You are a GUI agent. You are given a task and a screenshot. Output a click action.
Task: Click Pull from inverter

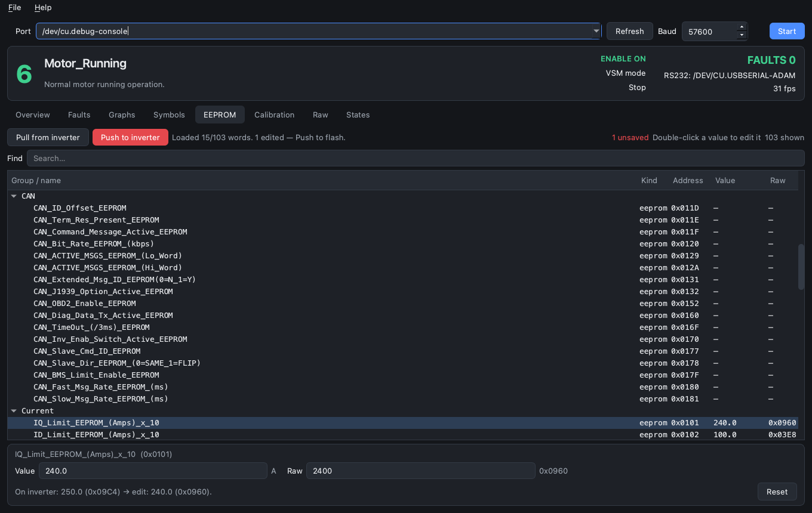point(48,137)
